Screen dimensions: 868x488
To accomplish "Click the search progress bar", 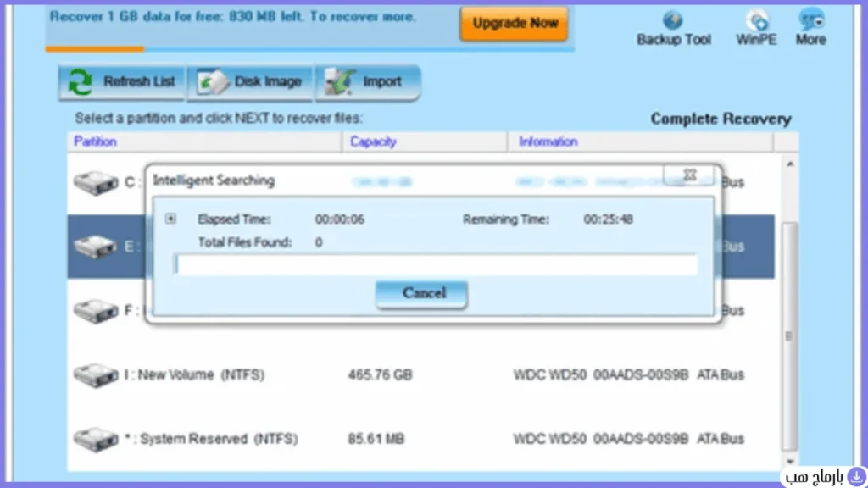I will (x=435, y=264).
